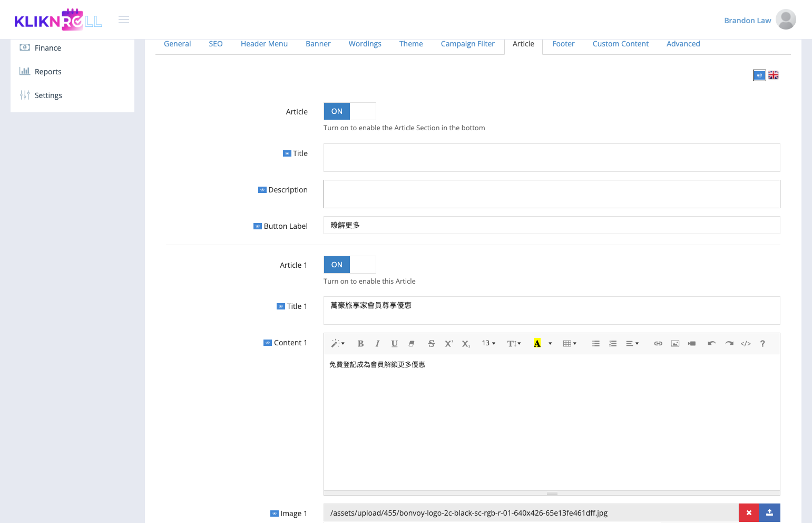This screenshot has width=812, height=523.
Task: Open code view in editor
Action: coord(746,344)
